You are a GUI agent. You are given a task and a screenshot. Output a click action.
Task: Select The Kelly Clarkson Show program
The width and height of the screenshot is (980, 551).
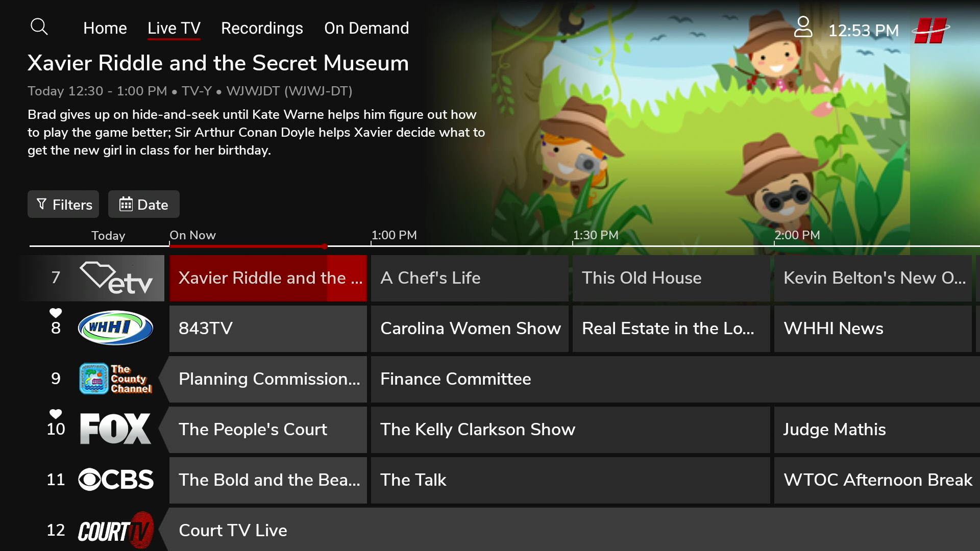pyautogui.click(x=570, y=430)
